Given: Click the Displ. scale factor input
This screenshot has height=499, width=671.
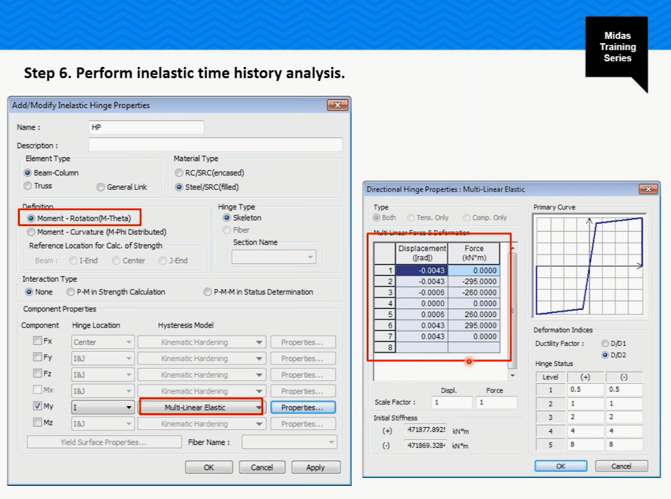Looking at the screenshot, I should click(x=450, y=402).
